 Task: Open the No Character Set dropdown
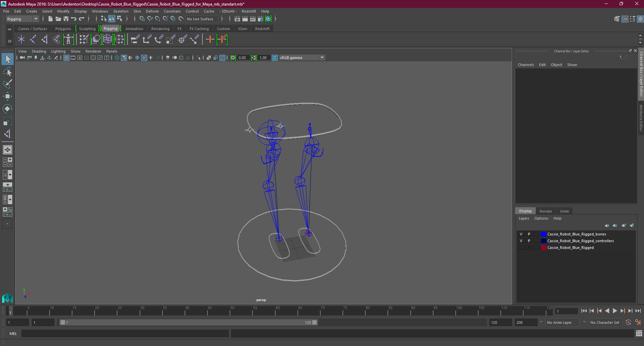(x=606, y=323)
